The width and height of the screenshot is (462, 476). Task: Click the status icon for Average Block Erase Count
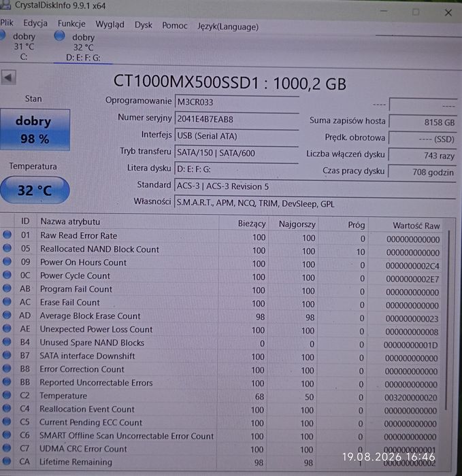click(7, 315)
